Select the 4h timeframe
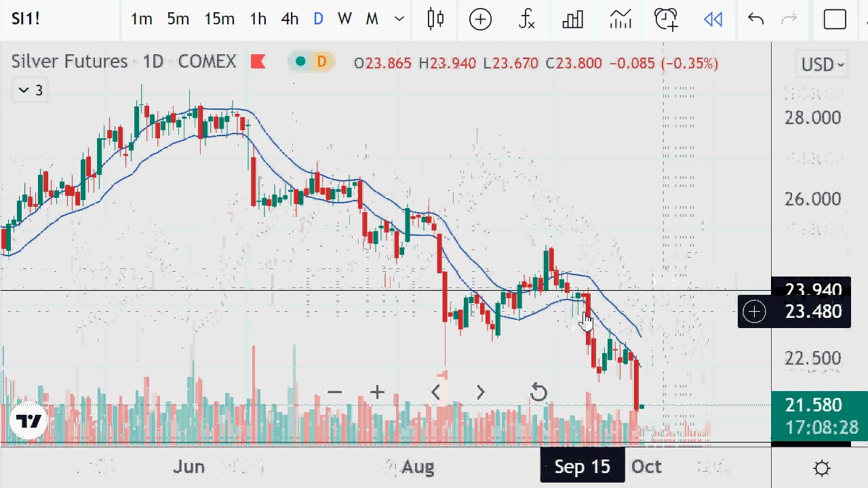868x488 pixels. click(290, 19)
